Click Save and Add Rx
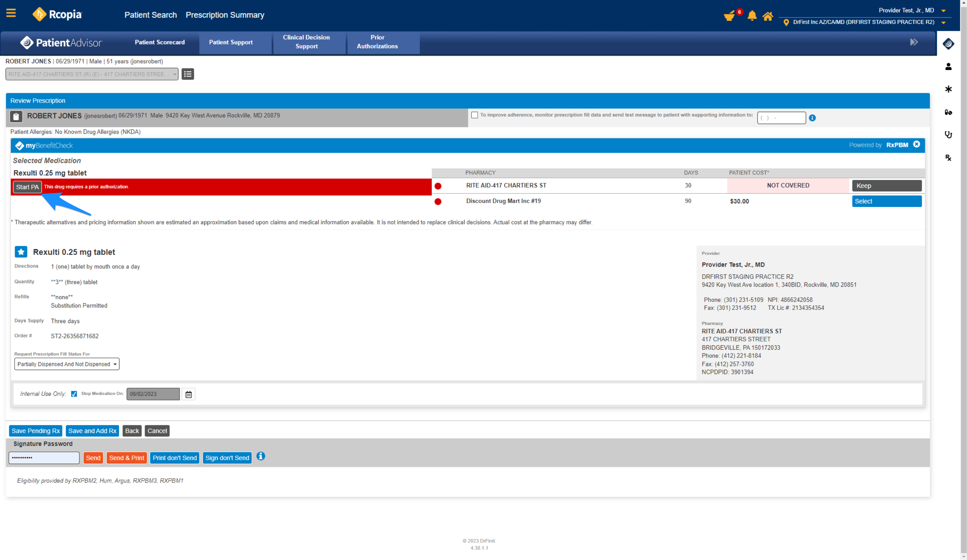This screenshot has height=560, width=967. point(93,431)
